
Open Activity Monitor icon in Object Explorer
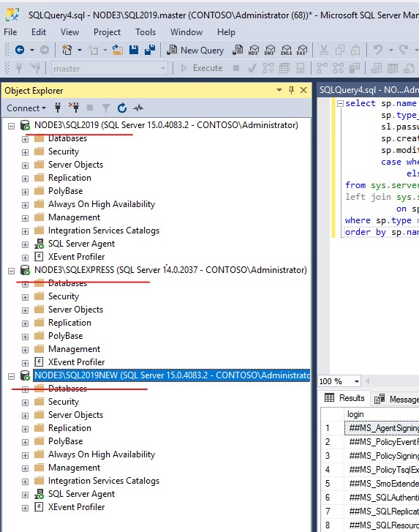pyautogui.click(x=138, y=108)
